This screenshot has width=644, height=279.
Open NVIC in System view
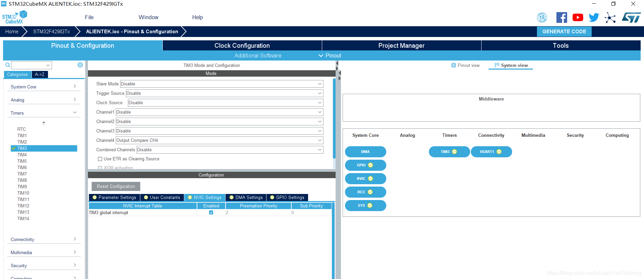(365, 178)
